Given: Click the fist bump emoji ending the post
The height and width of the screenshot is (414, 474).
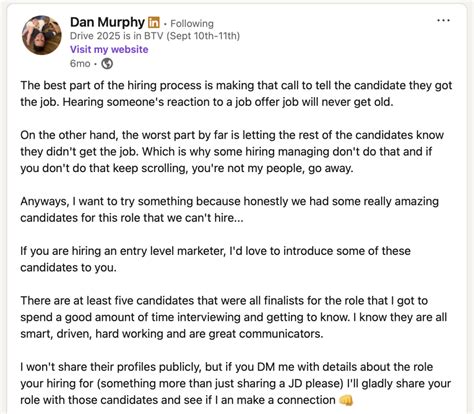Looking at the screenshot, I should [346, 400].
